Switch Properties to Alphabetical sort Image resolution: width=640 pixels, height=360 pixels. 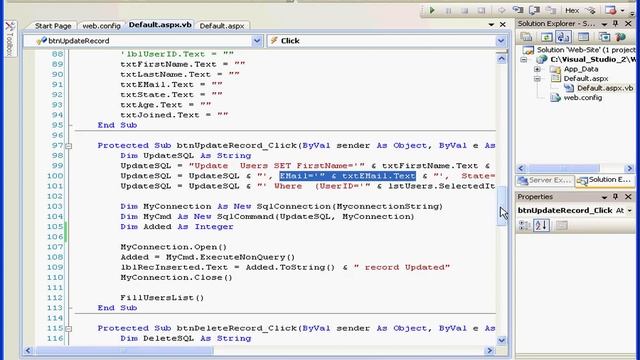click(x=541, y=225)
